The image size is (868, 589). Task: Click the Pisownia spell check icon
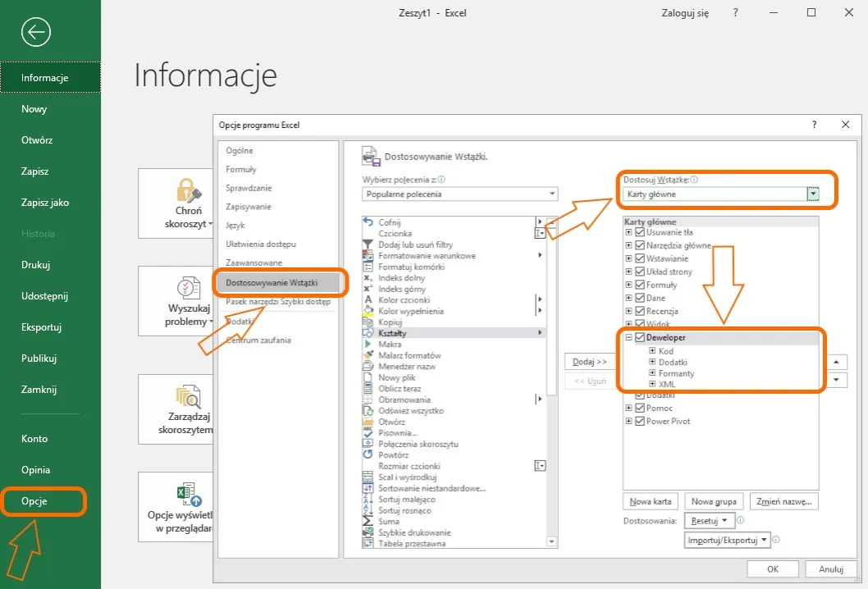368,433
